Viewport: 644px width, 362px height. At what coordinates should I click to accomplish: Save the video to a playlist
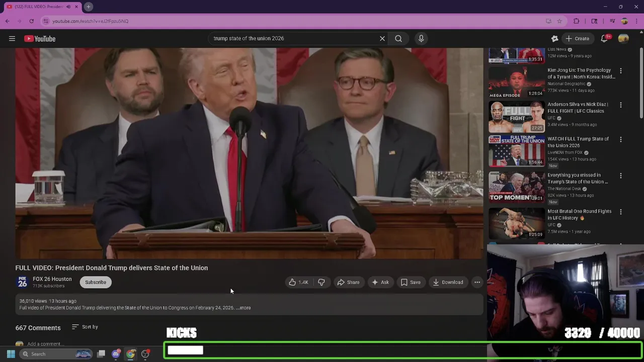(x=411, y=282)
